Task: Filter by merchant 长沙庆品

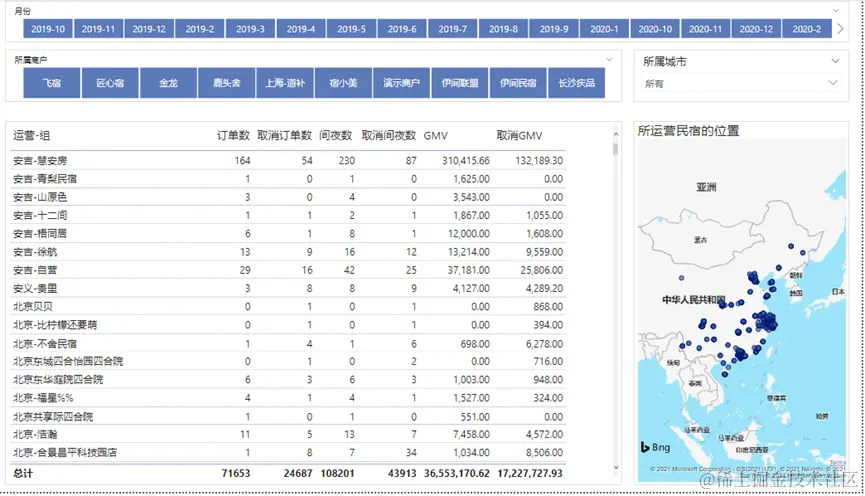Action: (576, 83)
